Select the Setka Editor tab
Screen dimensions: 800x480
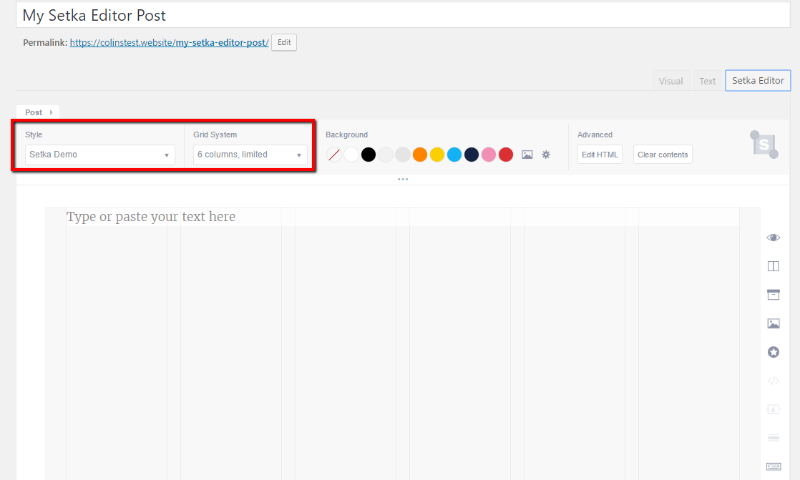point(758,81)
